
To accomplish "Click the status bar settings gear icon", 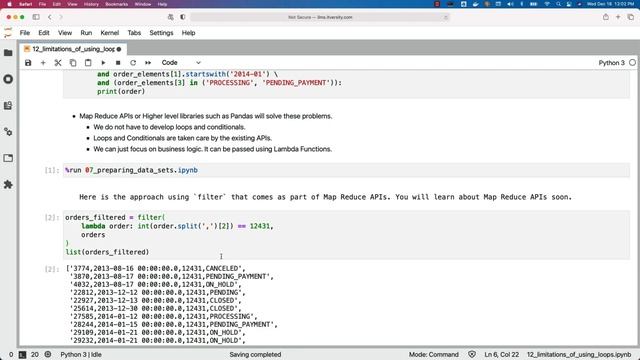I will [x=48, y=355].
